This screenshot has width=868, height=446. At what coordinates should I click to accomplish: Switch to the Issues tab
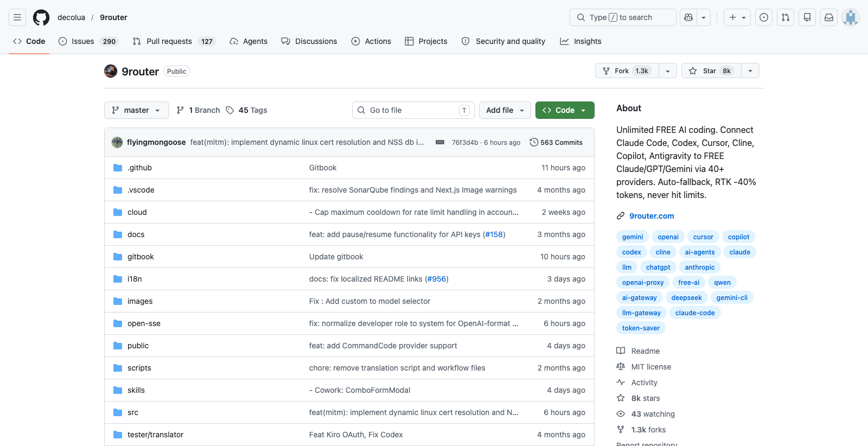(88, 41)
